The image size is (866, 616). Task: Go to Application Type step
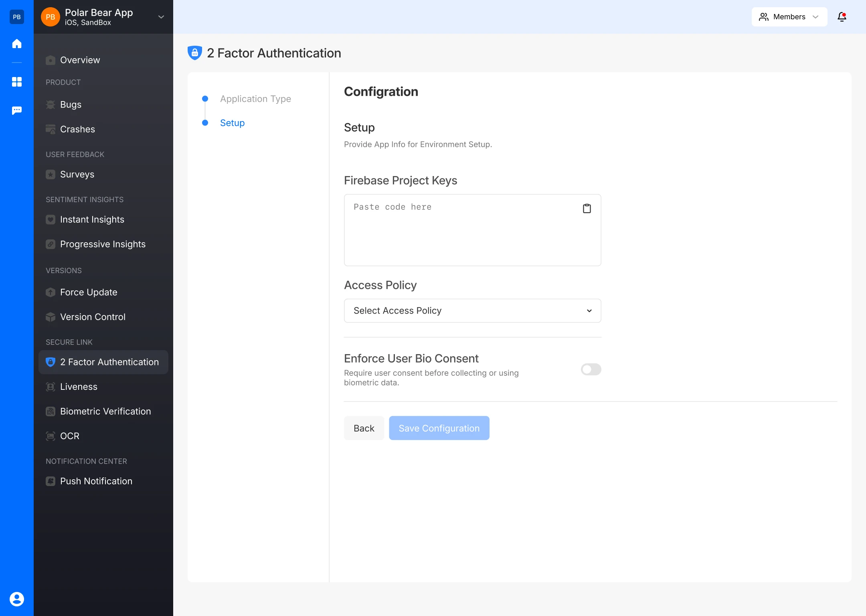pos(255,99)
